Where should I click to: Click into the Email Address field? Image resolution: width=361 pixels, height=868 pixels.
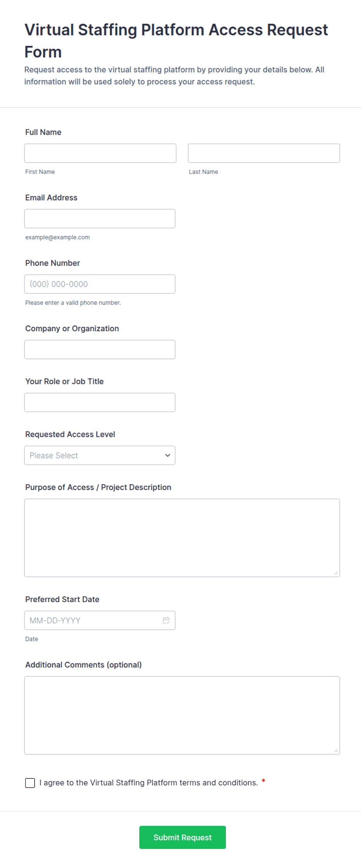pyautogui.click(x=100, y=219)
